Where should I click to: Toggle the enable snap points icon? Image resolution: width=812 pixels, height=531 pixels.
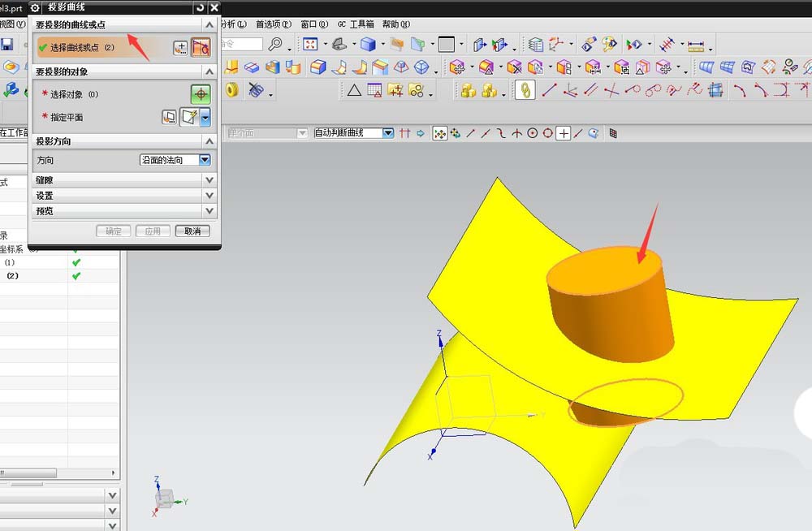click(x=439, y=134)
